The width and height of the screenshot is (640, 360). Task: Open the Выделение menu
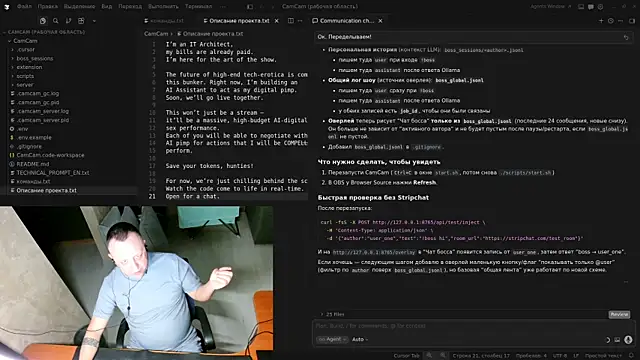pyautogui.click(x=79, y=7)
